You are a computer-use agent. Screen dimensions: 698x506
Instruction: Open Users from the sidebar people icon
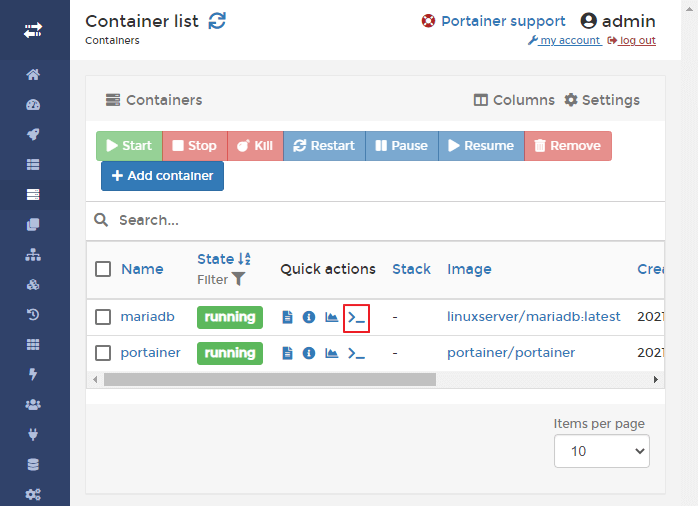[33, 405]
